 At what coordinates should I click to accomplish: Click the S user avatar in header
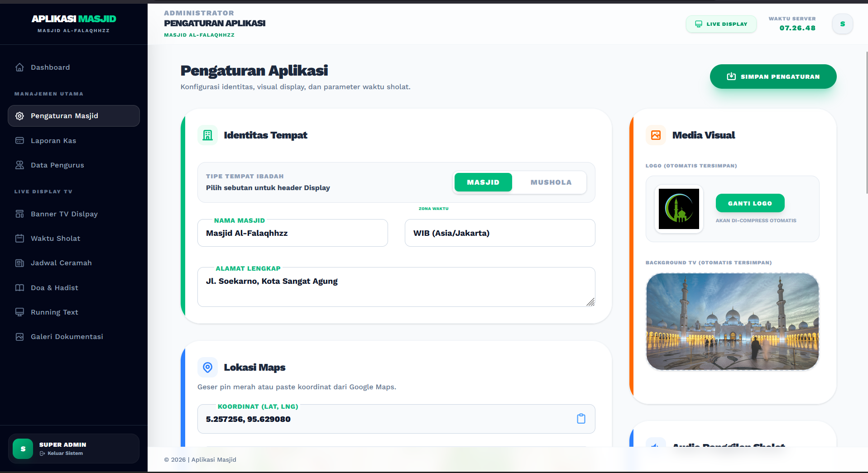coord(842,24)
